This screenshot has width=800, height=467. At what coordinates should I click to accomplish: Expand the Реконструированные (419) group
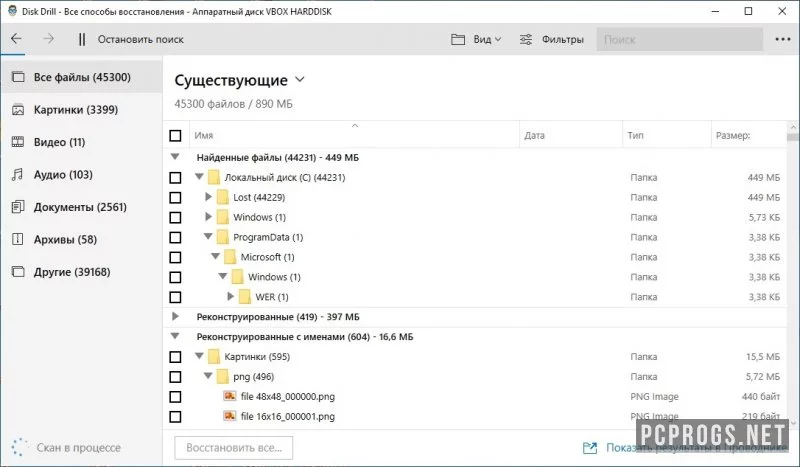(176, 316)
